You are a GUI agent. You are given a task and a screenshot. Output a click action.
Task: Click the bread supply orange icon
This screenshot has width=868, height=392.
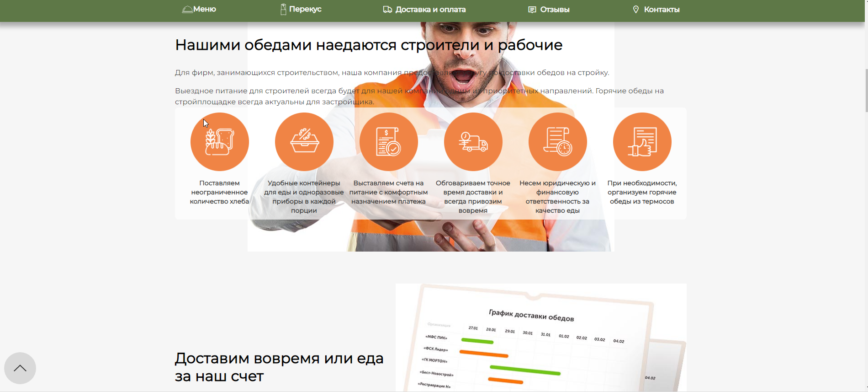pos(219,142)
